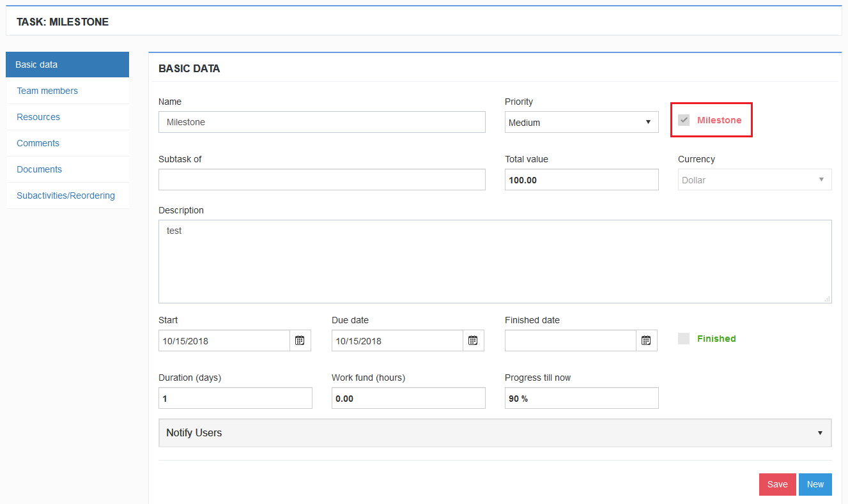Click the Subtask of field
Screen dimensions: 848x504
coord(322,179)
